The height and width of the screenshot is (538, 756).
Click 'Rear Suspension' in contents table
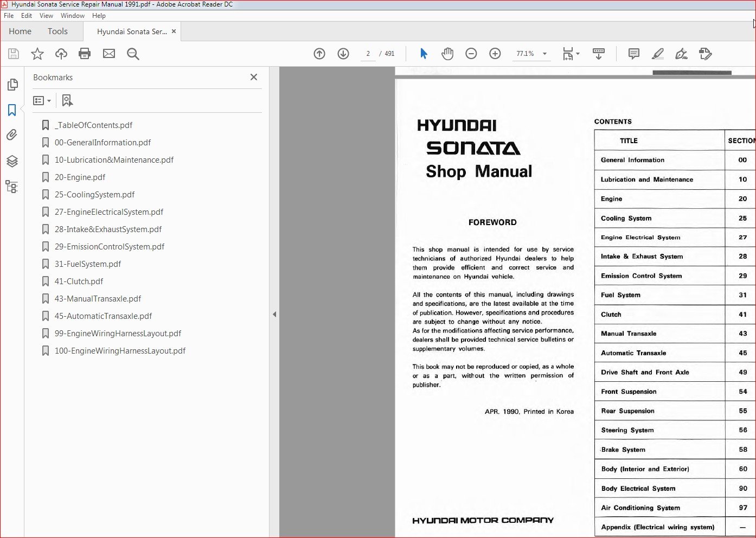[x=627, y=411]
